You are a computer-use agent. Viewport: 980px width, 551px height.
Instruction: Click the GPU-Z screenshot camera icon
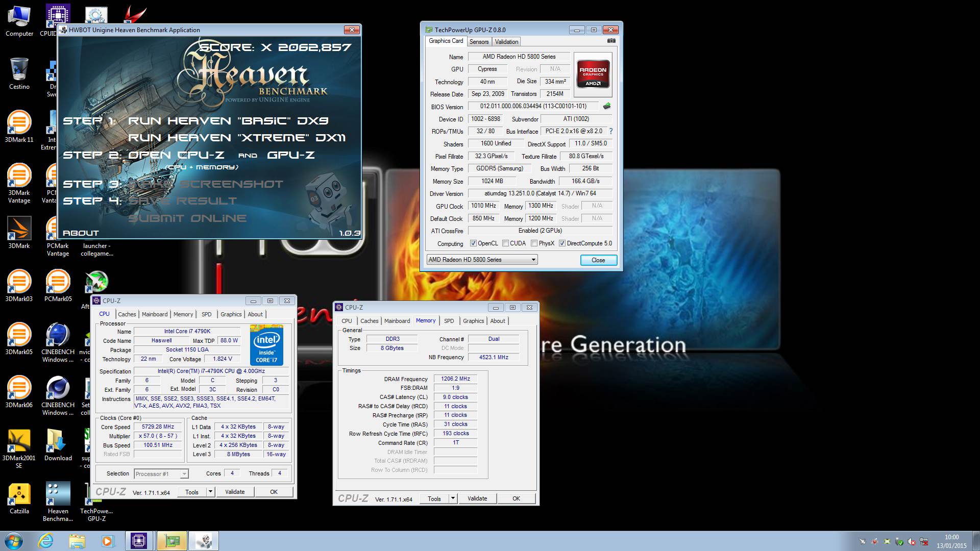pos(611,41)
